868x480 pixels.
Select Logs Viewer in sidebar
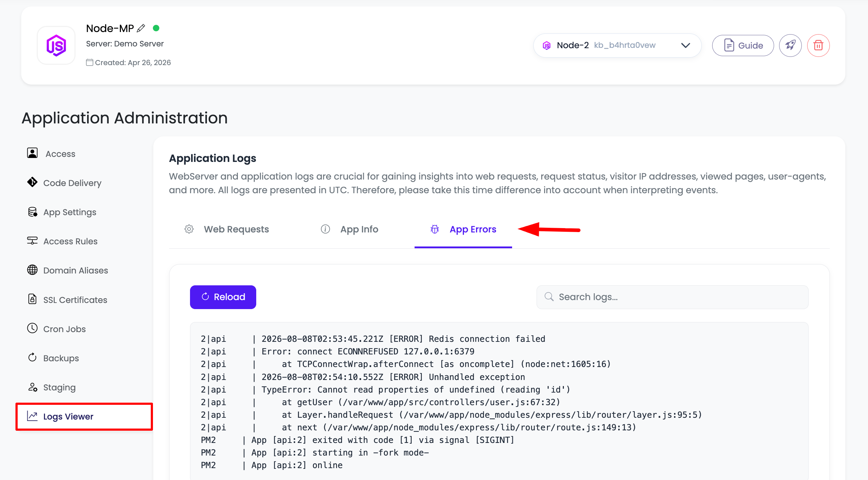click(x=84, y=417)
